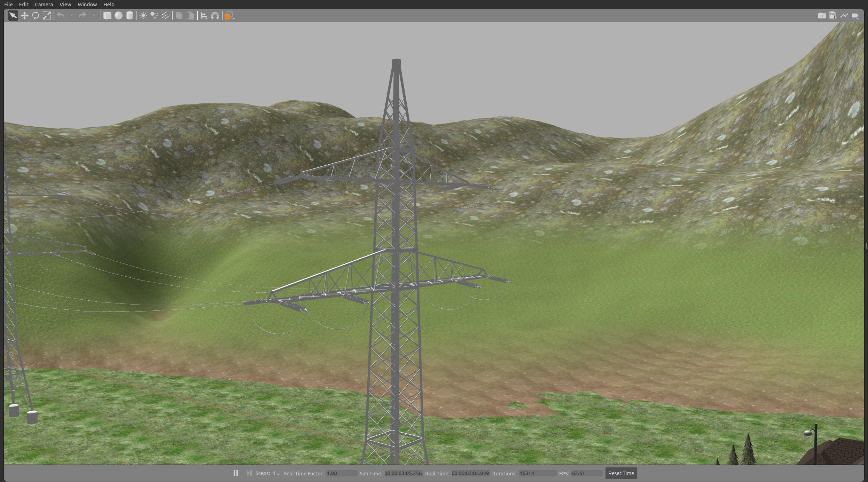Viewport: 868px width, 482px height.
Task: Open the data logger
Action: (x=833, y=16)
